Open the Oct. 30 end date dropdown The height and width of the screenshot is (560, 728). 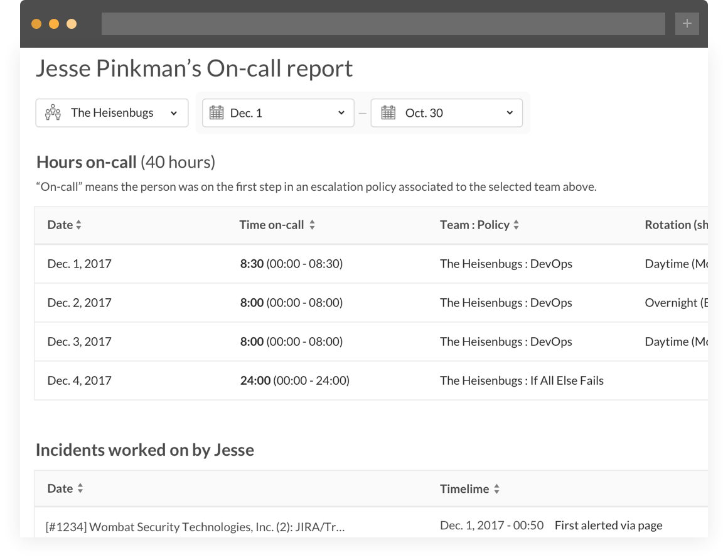(447, 113)
